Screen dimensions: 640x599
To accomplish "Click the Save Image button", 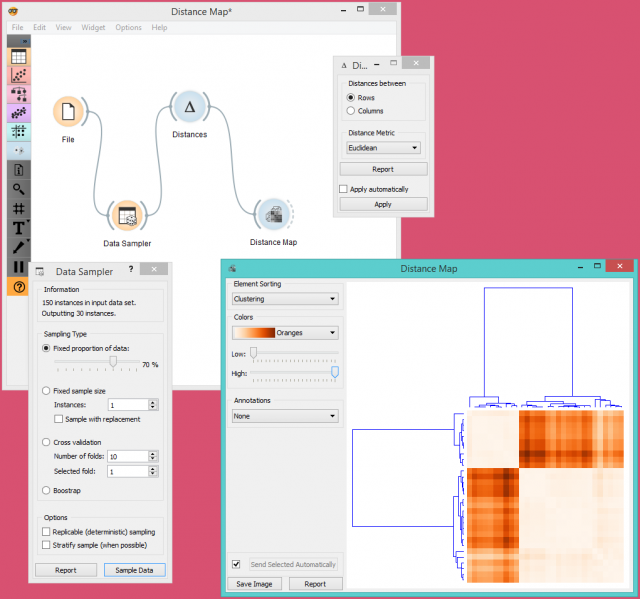I will pos(254,584).
